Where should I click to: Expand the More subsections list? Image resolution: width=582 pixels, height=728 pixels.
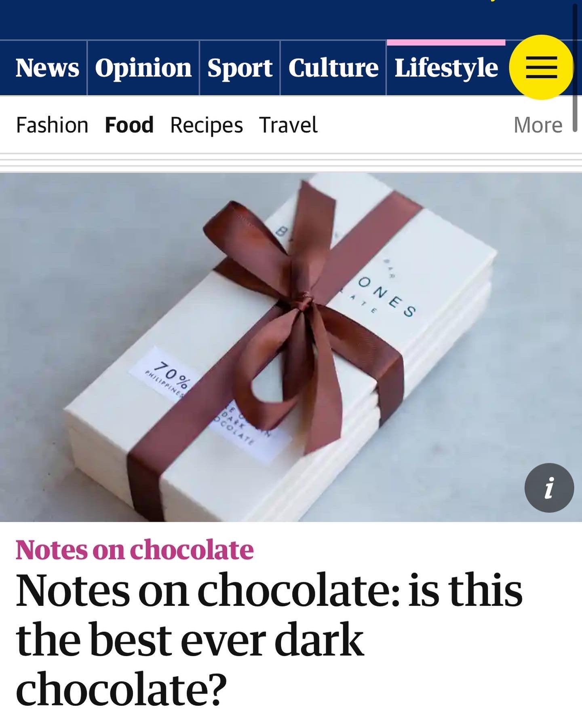pyautogui.click(x=538, y=125)
